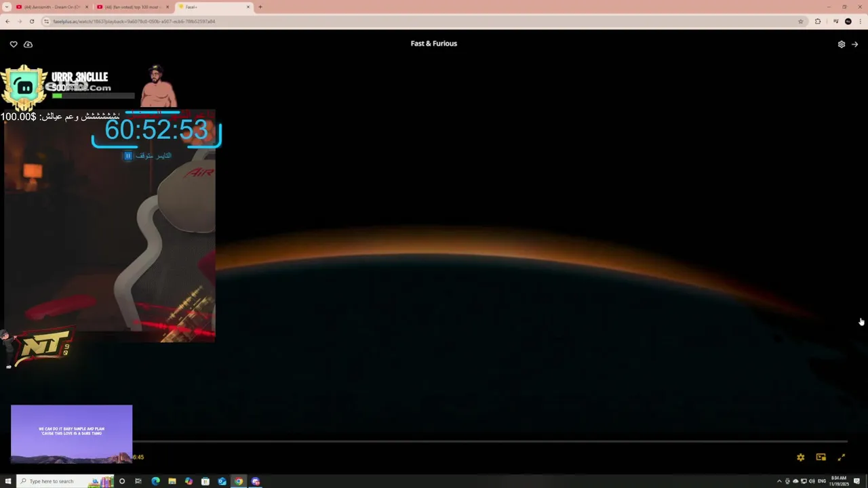This screenshot has width=868, height=488.
Task: Open the Chrome profile avatar
Action: pyautogui.click(x=848, y=21)
